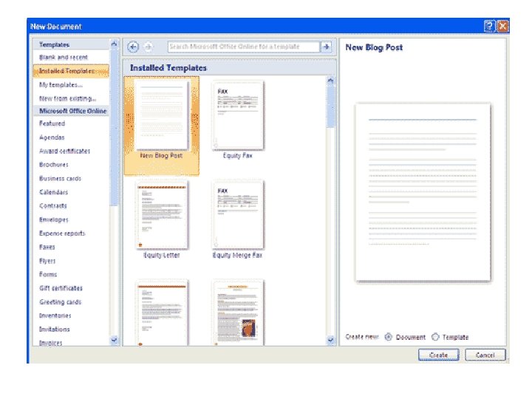Open the Faxes category
This screenshot has height=399, width=532.
click(x=47, y=247)
